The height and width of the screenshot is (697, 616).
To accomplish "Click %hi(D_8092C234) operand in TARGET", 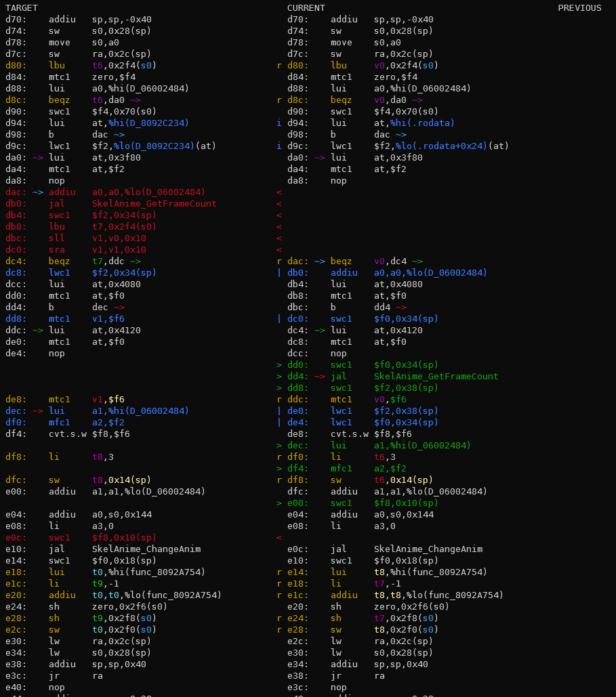I will [x=140, y=123].
